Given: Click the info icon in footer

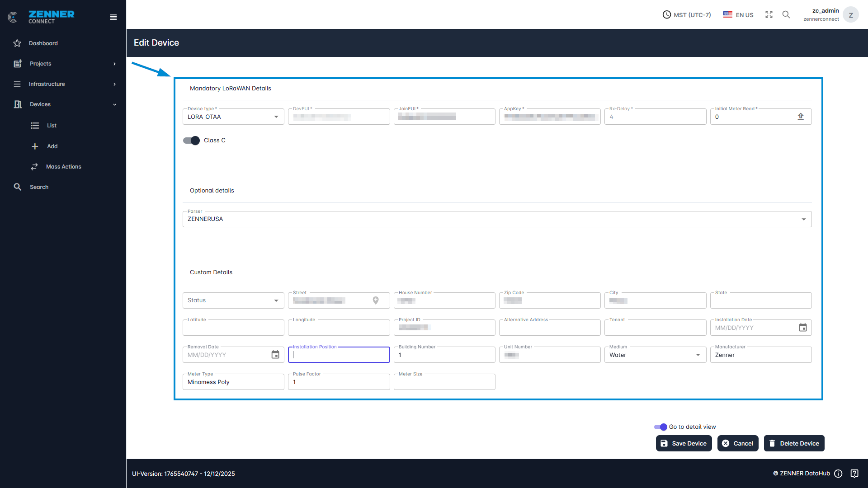Looking at the screenshot, I should pos(838,474).
